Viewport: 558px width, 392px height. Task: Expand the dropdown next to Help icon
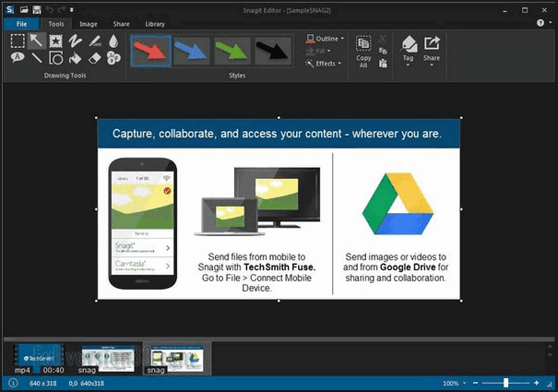click(551, 23)
